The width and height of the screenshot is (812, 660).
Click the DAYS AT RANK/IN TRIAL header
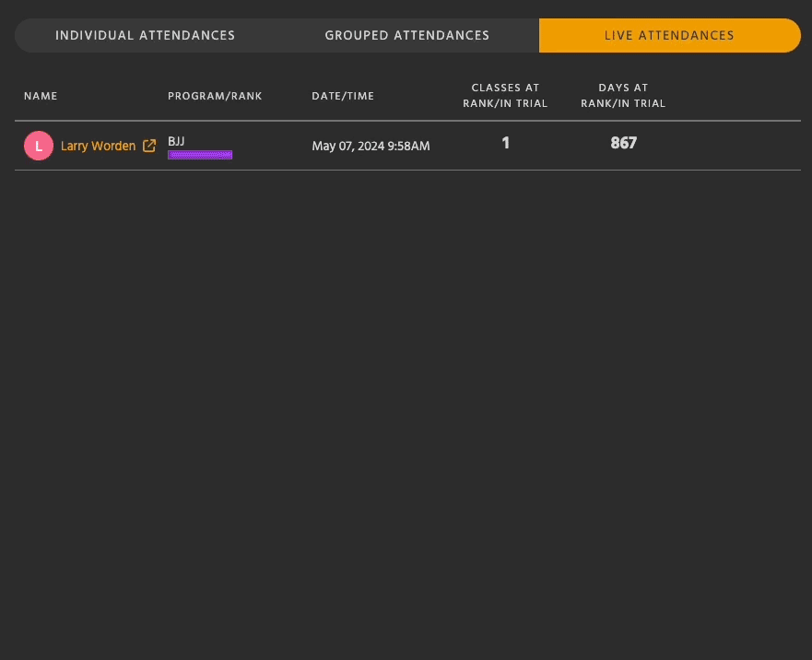(623, 96)
